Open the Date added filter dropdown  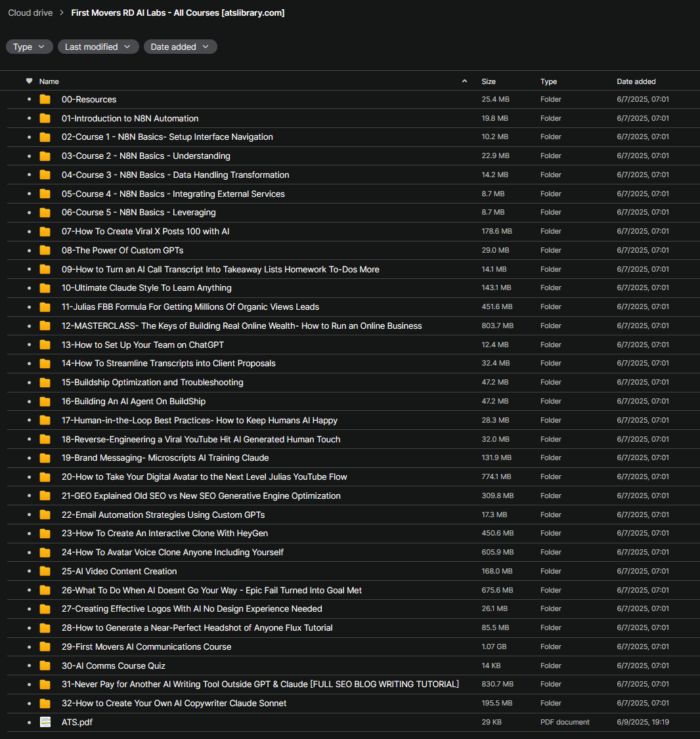tap(180, 47)
